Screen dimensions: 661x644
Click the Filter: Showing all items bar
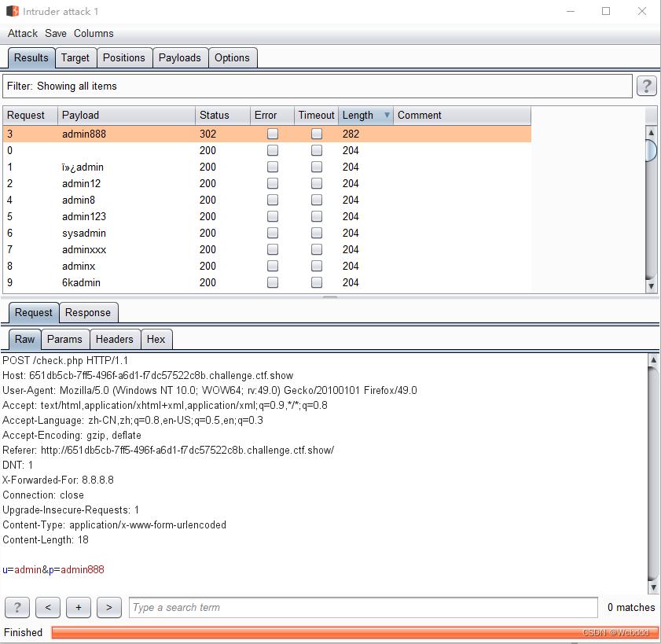(318, 86)
